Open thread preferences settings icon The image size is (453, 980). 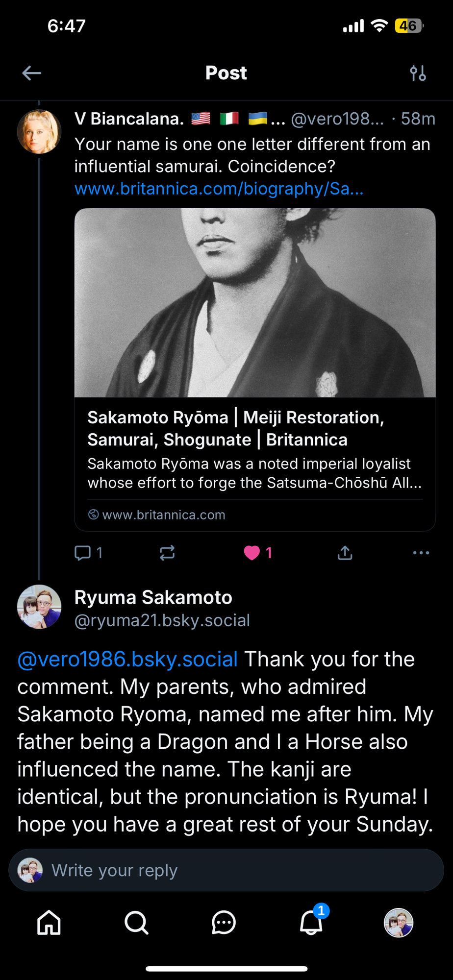(418, 73)
